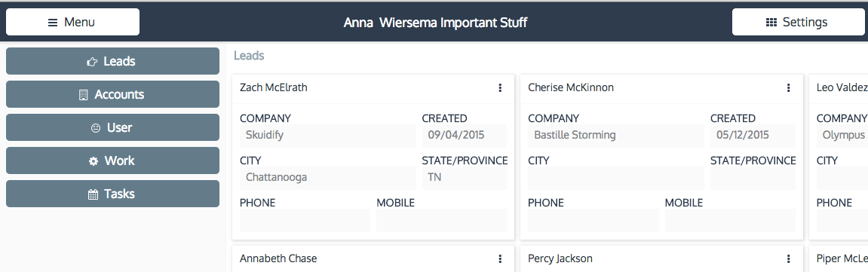Click Zach McElrath's empty Phone field
The width and height of the screenshot is (868, 272).
[305, 220]
